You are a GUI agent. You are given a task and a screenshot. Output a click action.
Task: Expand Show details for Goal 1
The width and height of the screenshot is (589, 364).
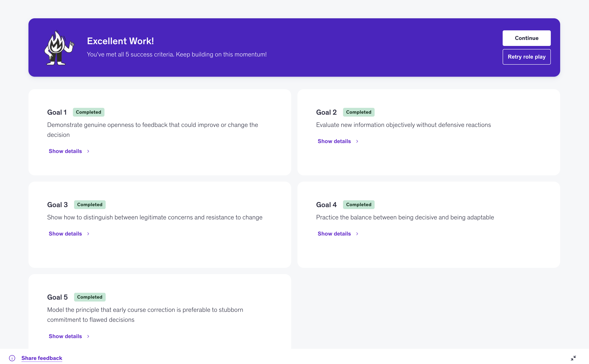pos(65,151)
